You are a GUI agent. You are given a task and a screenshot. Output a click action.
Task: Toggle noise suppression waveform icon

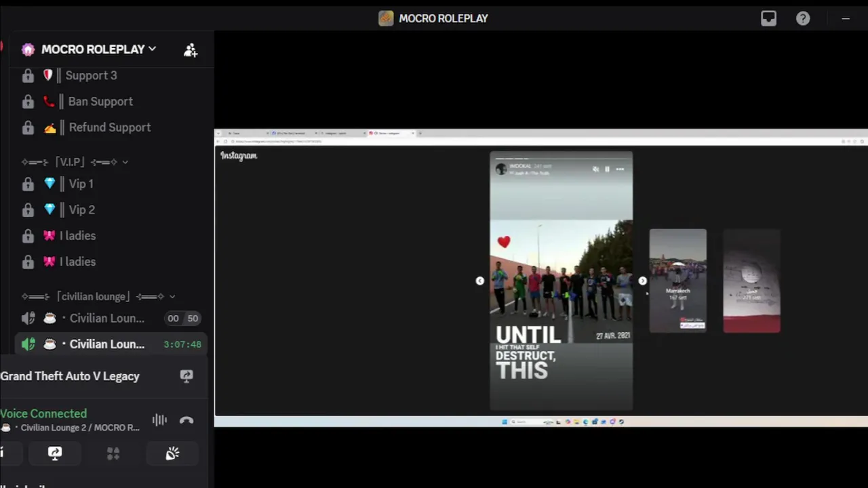[x=159, y=420]
